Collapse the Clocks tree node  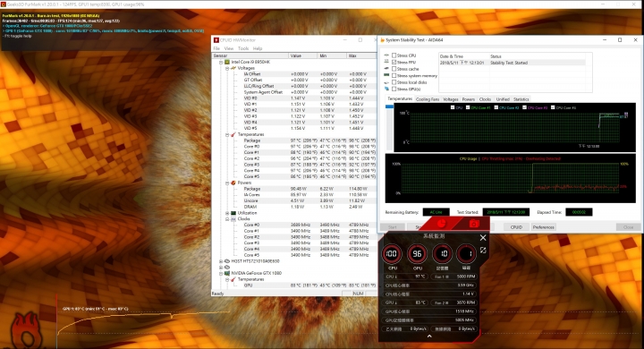tap(227, 219)
